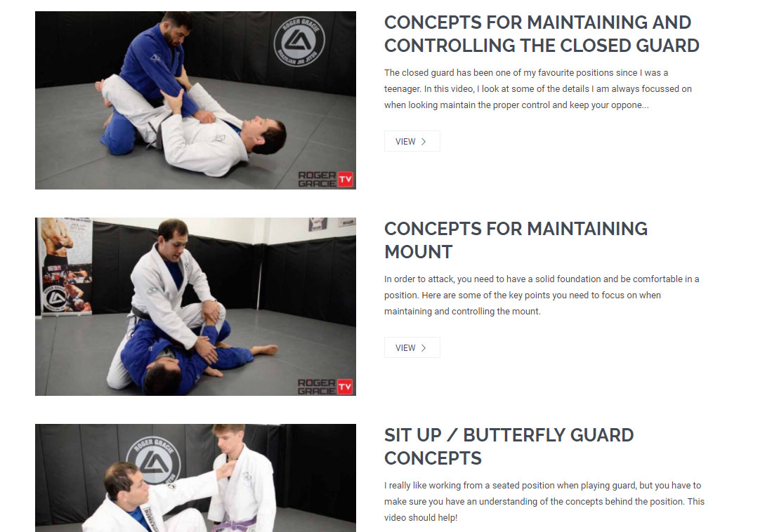
Task: Click the poster banner in mount video image
Action: point(65,266)
